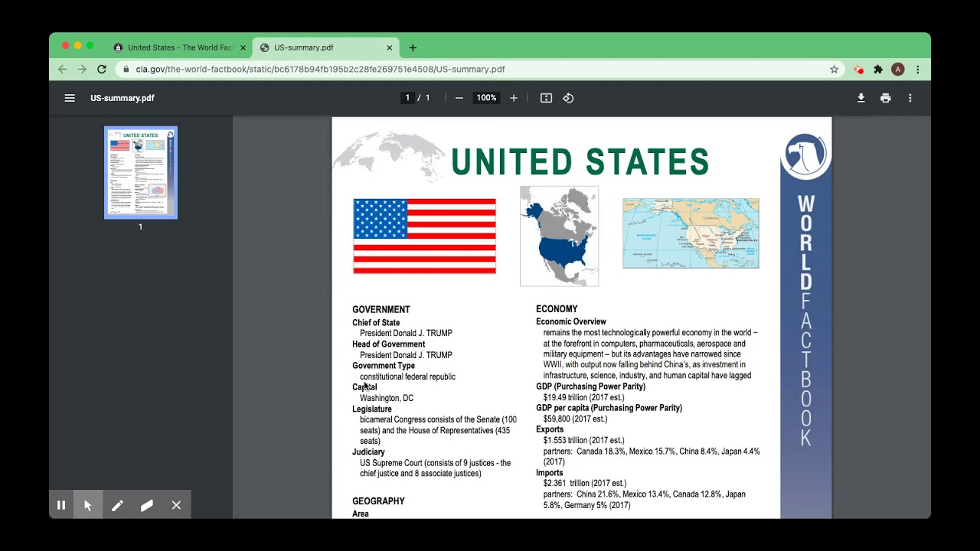The height and width of the screenshot is (551, 980).
Task: Click the Economic Overview label
Action: coord(571,322)
